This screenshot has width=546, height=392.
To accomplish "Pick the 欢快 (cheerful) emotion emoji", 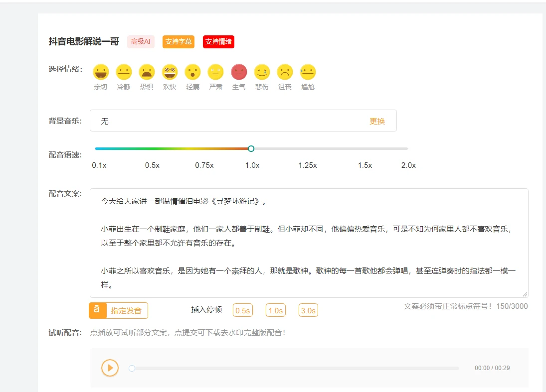I will 170,72.
